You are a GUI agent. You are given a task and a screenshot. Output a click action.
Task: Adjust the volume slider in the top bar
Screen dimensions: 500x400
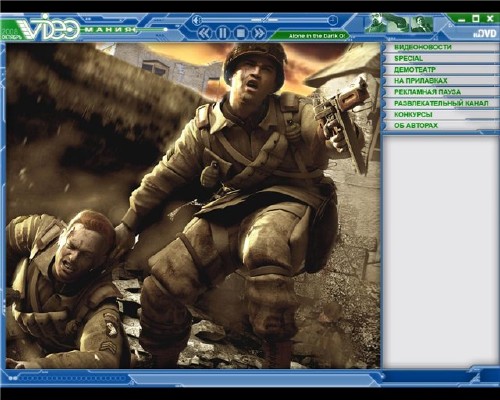(265, 21)
